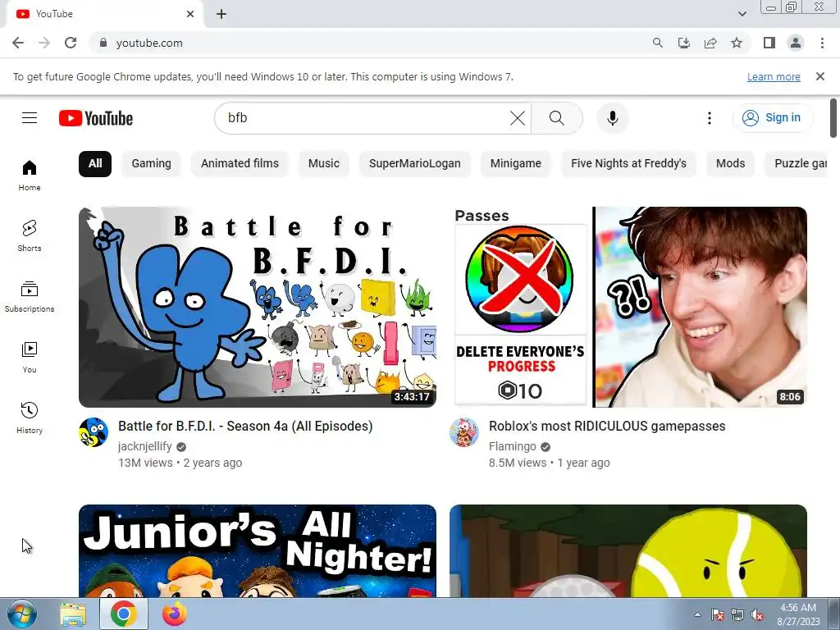Select the Gaming filter chip
This screenshot has width=840, height=630.
click(151, 163)
